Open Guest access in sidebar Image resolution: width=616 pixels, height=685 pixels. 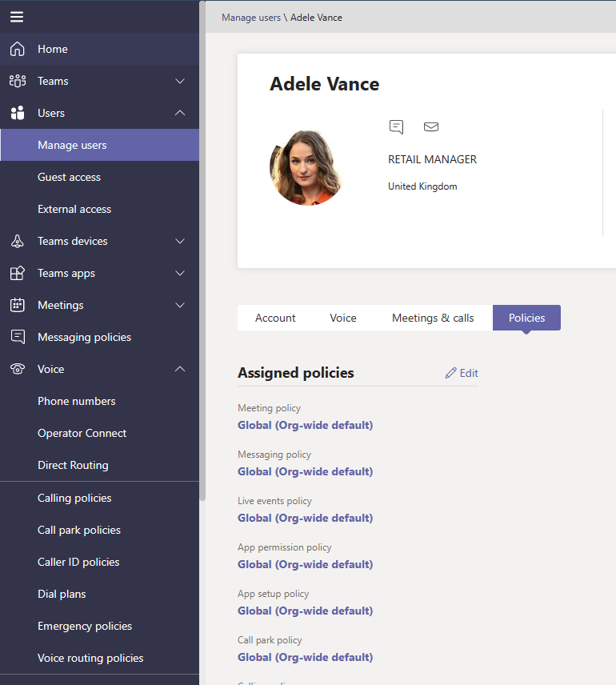[x=69, y=177]
